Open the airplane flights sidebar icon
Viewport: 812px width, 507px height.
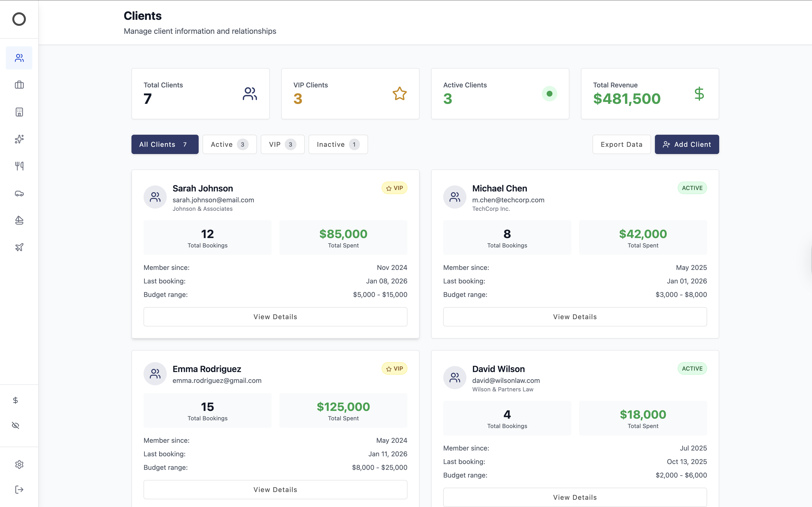pos(19,247)
